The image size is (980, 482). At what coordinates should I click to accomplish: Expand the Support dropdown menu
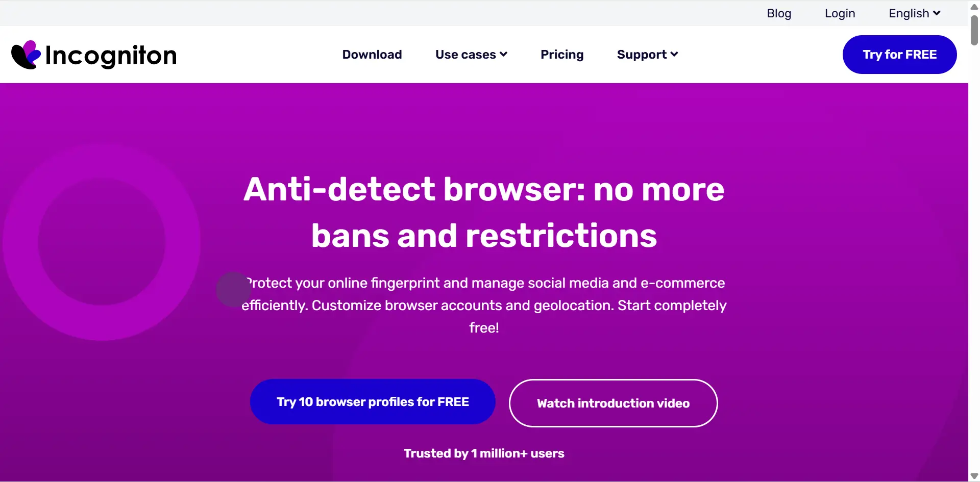click(x=647, y=55)
